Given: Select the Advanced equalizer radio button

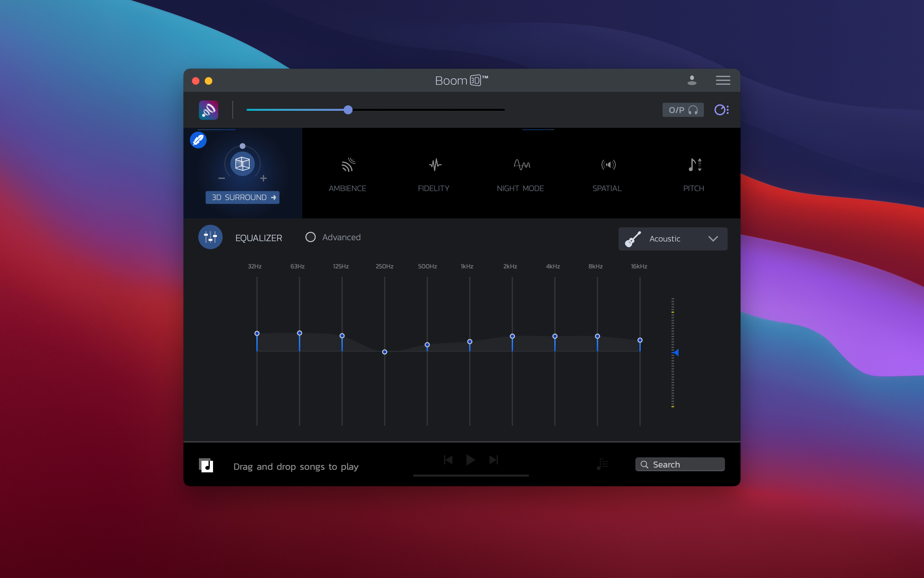Looking at the screenshot, I should point(311,237).
